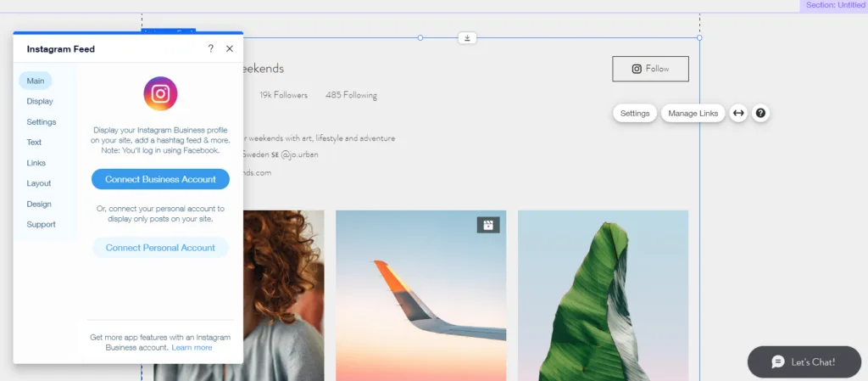Open the Settings tab in panel
868x381 pixels.
42,122
